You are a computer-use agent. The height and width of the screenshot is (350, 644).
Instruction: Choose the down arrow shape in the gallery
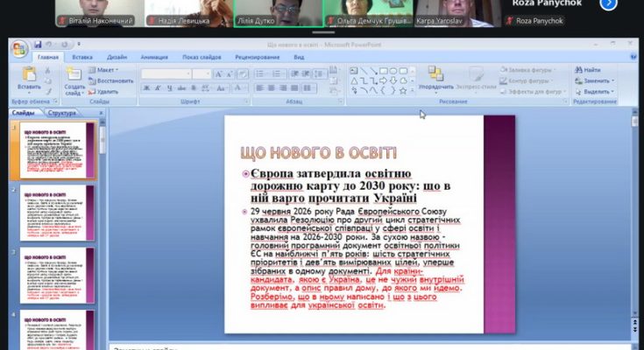(x=393, y=80)
